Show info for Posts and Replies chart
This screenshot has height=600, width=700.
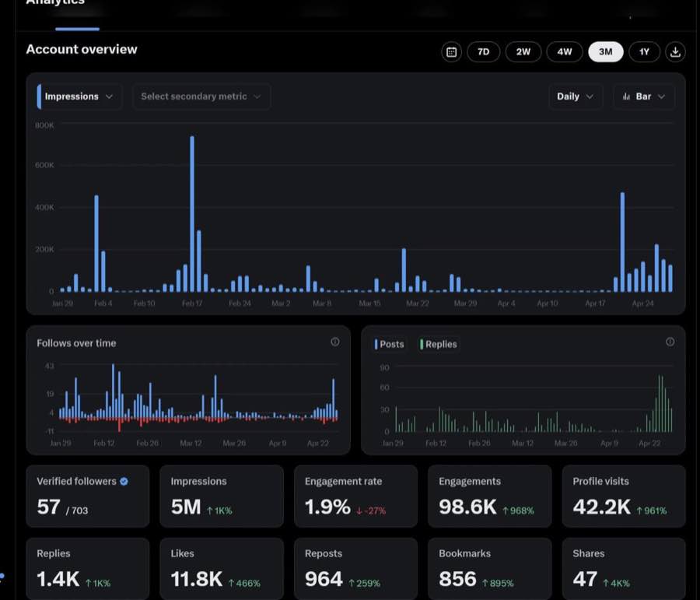pyautogui.click(x=670, y=342)
